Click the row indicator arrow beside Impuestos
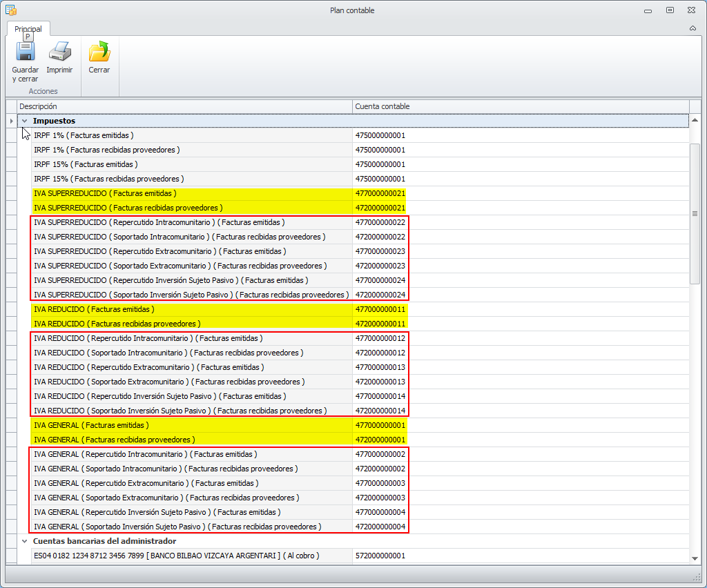The height and width of the screenshot is (588, 707). tap(11, 121)
